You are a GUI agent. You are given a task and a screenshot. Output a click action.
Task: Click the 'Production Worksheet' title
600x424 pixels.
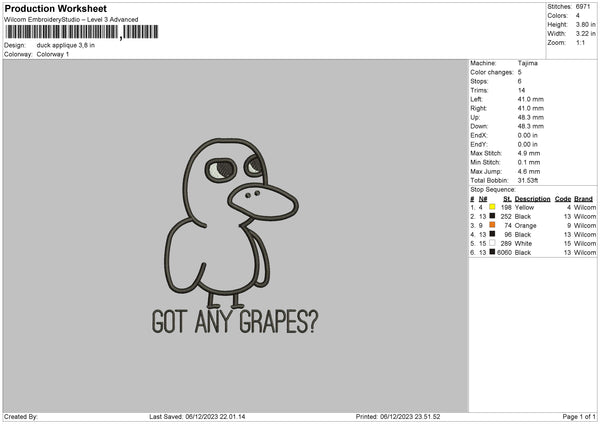[55, 8]
